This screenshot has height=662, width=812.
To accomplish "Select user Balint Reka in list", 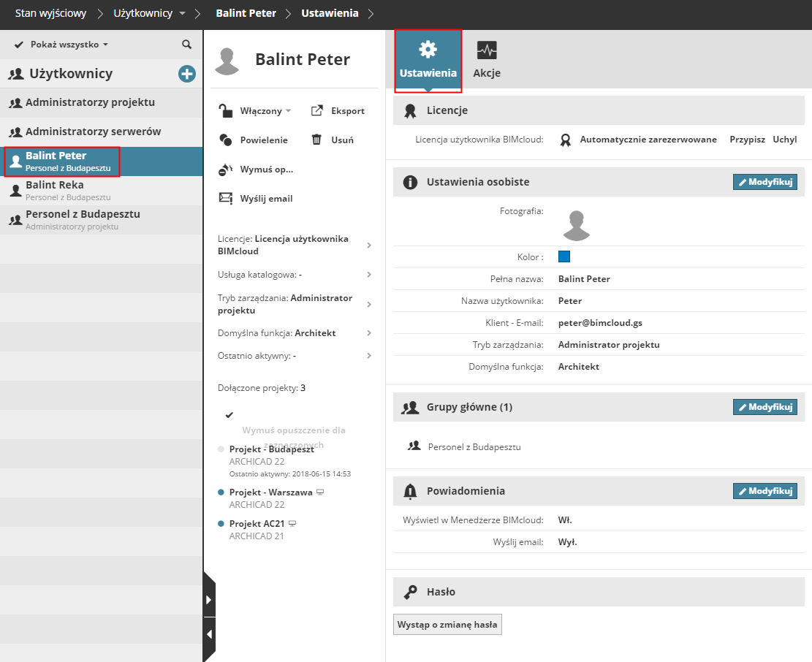I will coord(101,191).
